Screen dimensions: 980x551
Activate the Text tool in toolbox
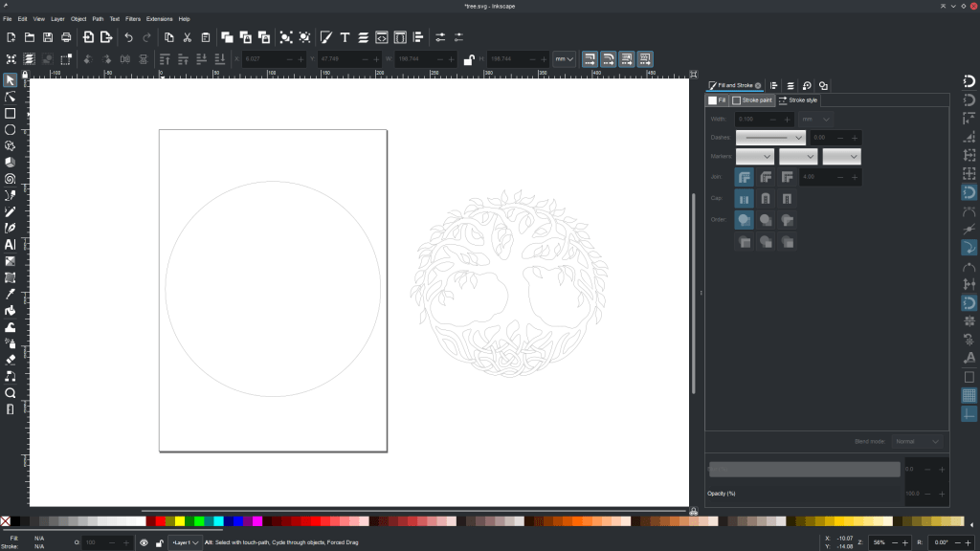10,244
